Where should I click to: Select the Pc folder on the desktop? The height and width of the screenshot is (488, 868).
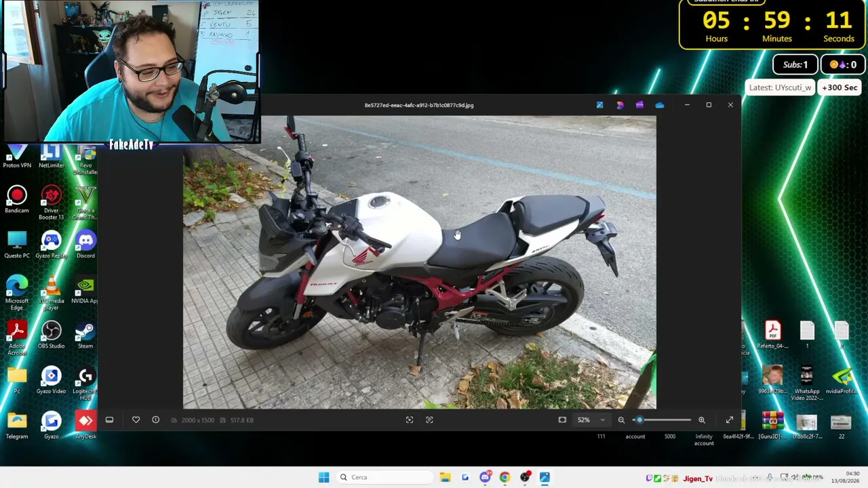point(17,381)
